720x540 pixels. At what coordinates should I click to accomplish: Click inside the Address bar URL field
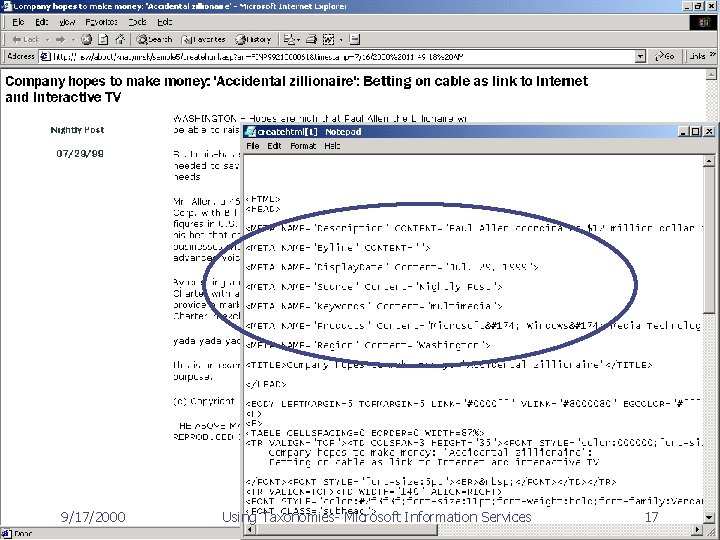342,56
